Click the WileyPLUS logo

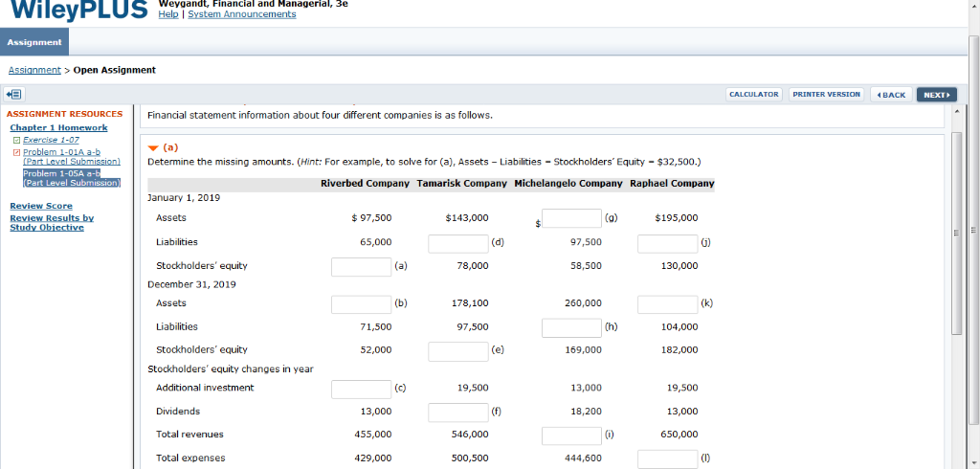tap(78, 10)
